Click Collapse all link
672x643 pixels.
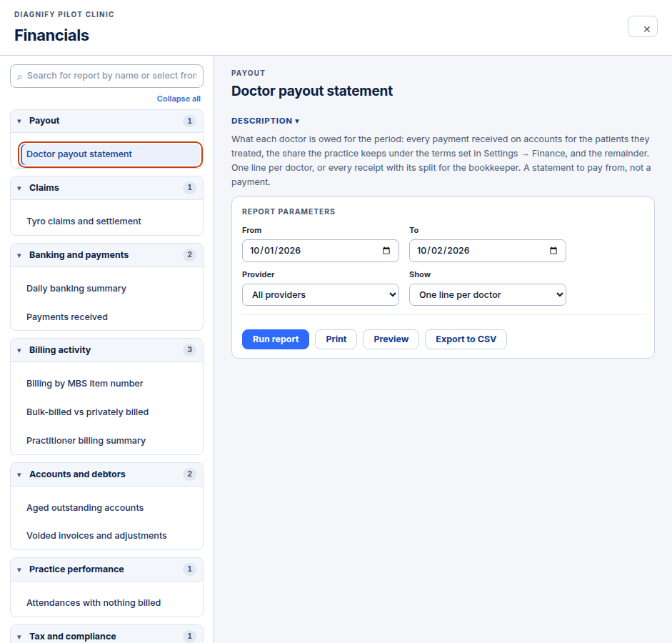tap(179, 99)
